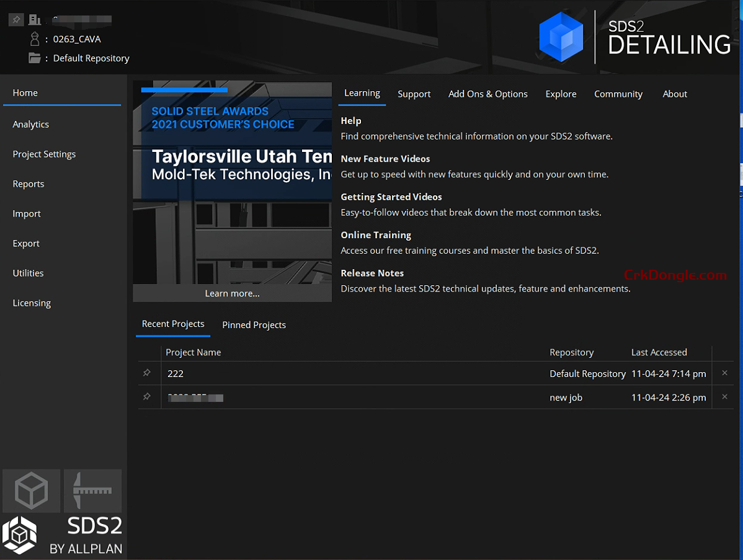This screenshot has width=743, height=560.
Task: Remove project 222 from recent projects list
Action: 724,373
